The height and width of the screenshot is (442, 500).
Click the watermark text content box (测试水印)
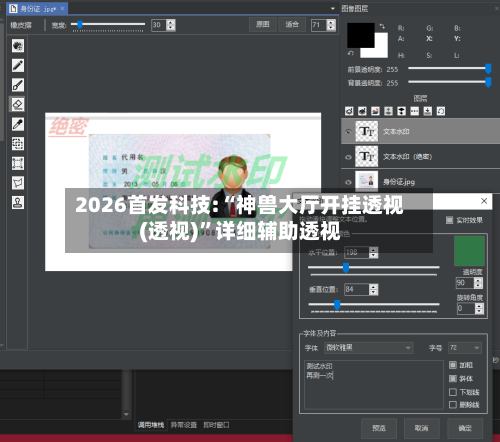pos(374,385)
